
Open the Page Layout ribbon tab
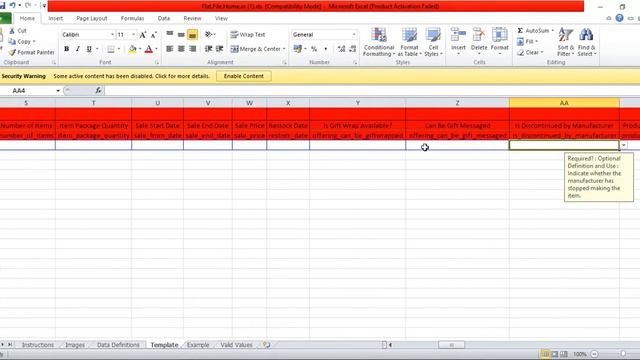[92, 18]
